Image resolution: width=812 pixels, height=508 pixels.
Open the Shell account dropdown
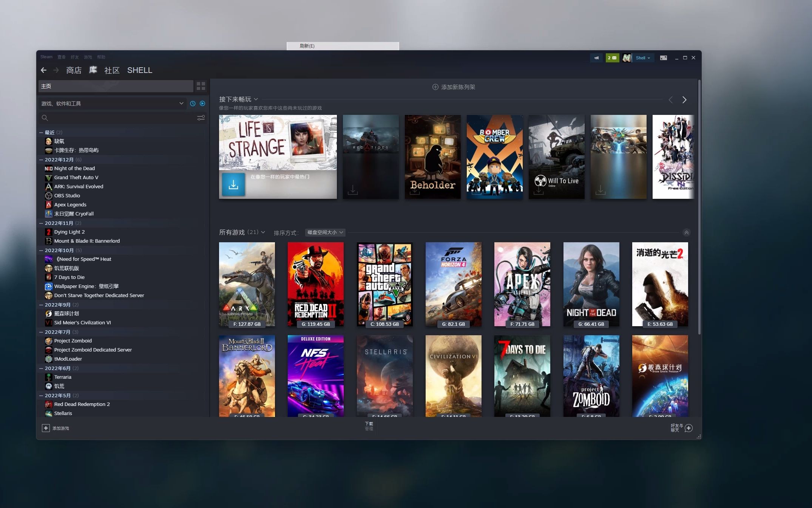tap(643, 58)
